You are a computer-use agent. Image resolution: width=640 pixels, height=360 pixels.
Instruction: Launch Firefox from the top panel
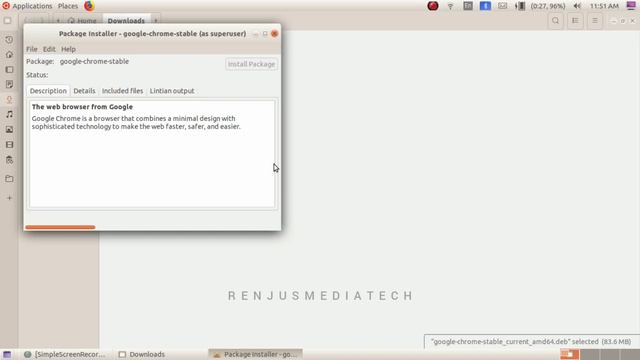[89, 6]
